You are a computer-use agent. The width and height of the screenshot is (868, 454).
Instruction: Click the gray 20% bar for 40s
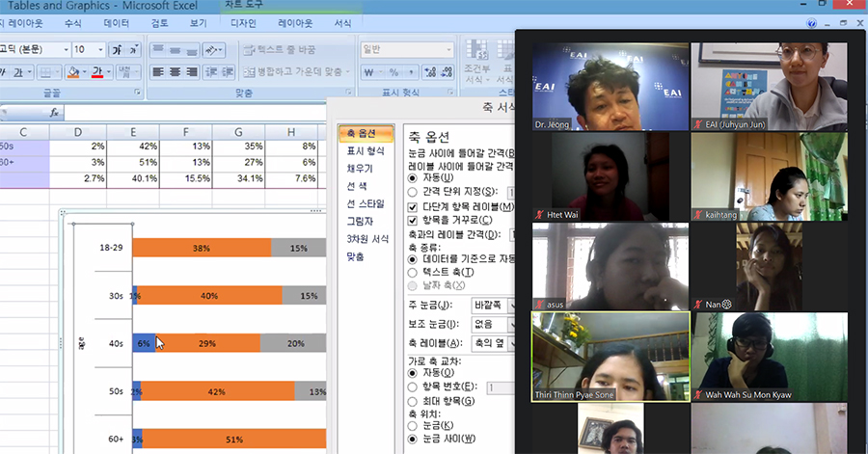tap(293, 343)
